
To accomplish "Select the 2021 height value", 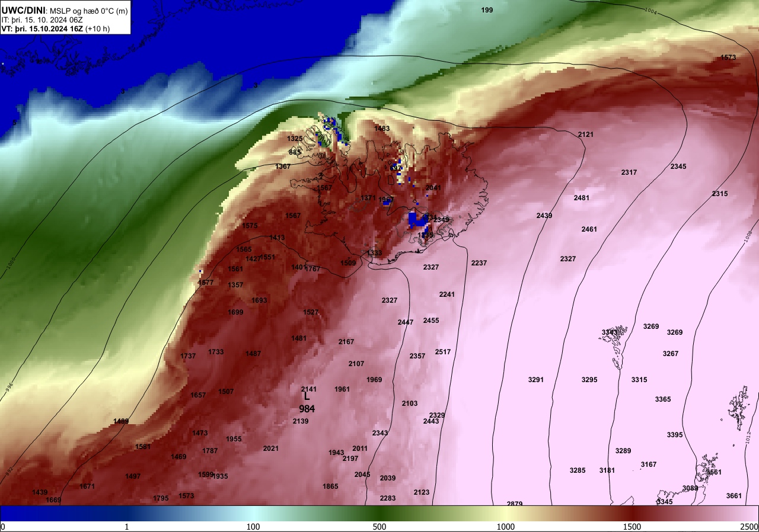I will (270, 448).
